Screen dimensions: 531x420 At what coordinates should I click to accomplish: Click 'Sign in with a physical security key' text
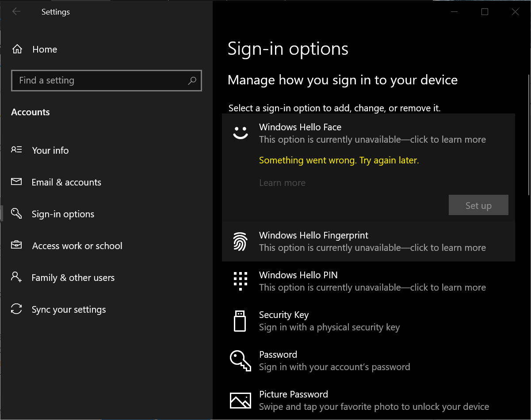[x=329, y=327]
